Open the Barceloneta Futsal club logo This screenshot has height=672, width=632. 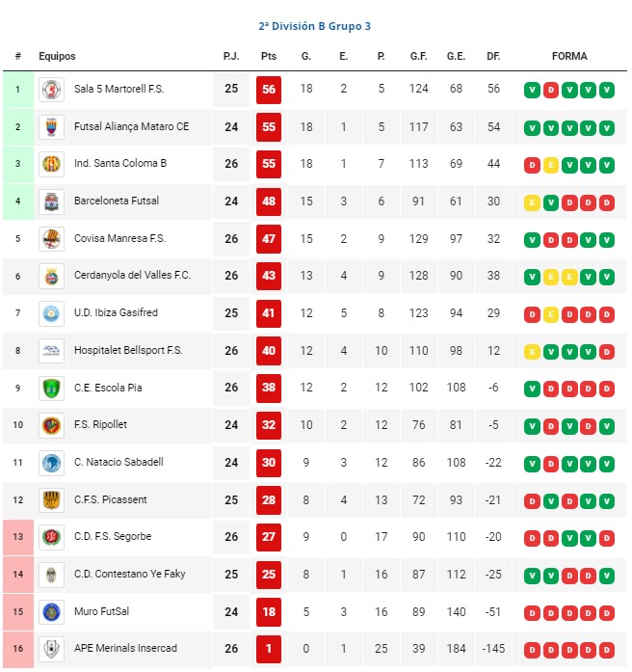[x=51, y=202]
